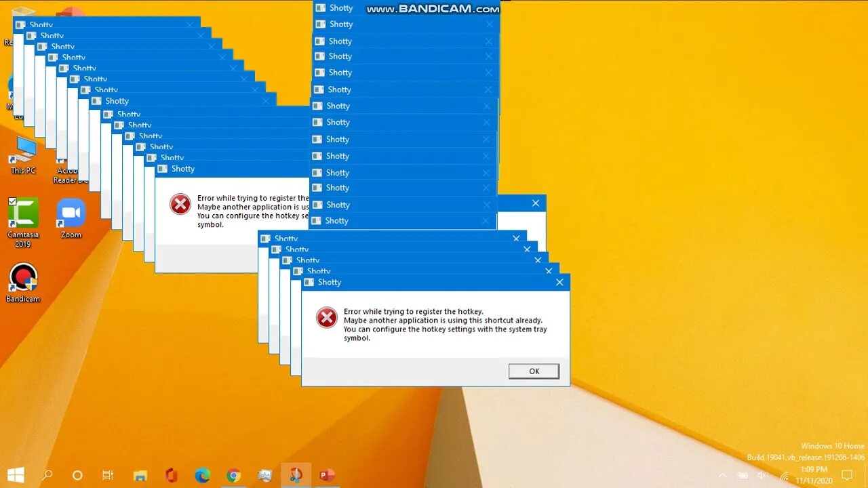Select the This PC desktop icon
The width and height of the screenshot is (868, 488).
pyautogui.click(x=23, y=156)
